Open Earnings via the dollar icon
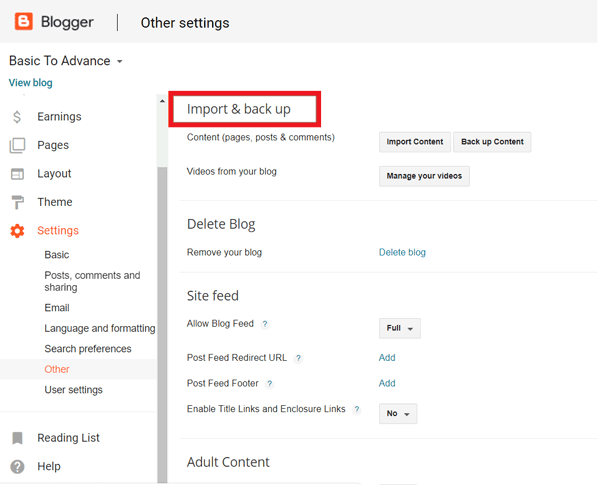600x487 pixels. tap(17, 117)
